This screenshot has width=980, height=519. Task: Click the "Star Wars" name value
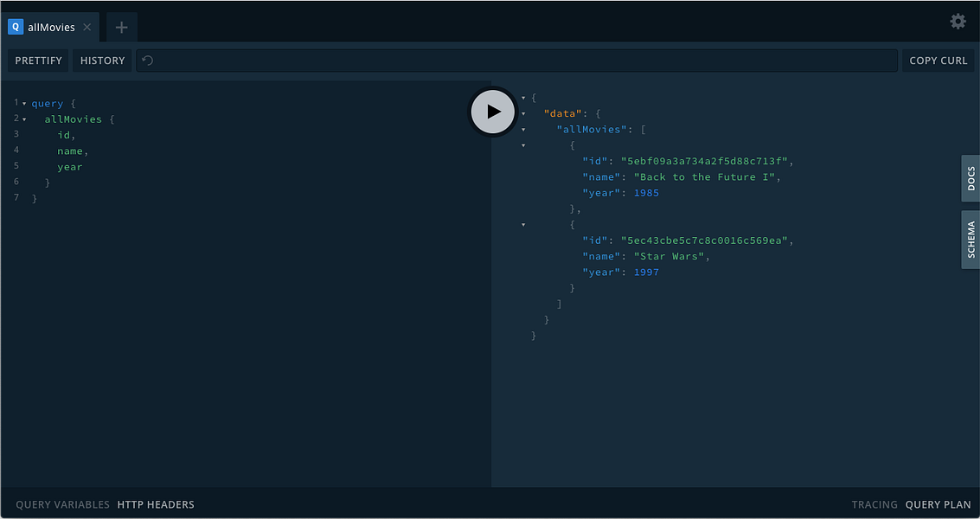pyautogui.click(x=669, y=256)
